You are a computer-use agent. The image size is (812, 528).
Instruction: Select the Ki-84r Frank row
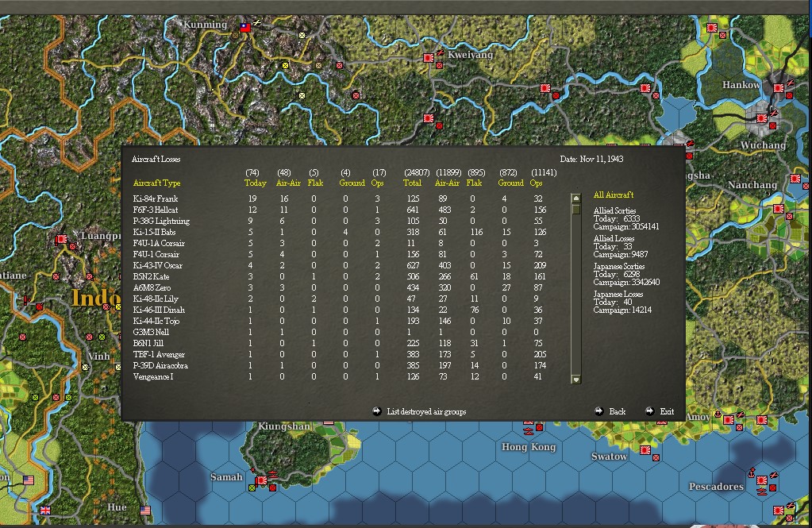point(339,198)
